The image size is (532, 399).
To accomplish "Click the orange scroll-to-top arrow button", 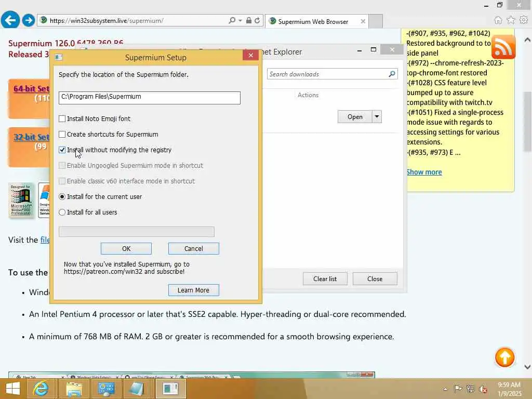I will click(504, 357).
